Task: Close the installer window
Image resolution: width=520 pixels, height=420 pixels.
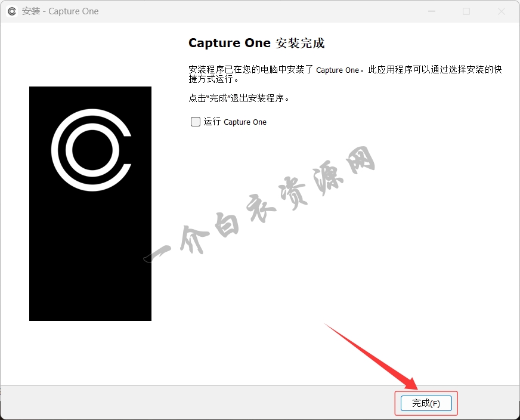Action: point(501,11)
